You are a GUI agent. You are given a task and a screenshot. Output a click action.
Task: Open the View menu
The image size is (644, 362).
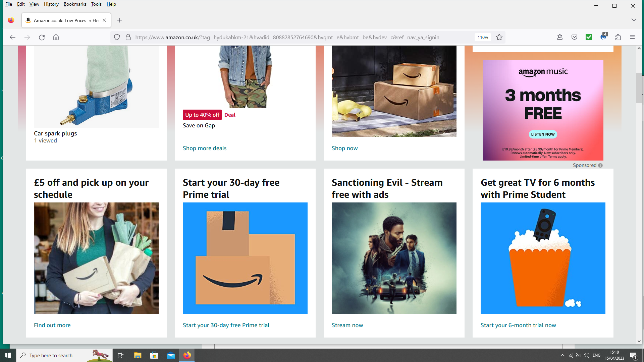click(x=34, y=4)
